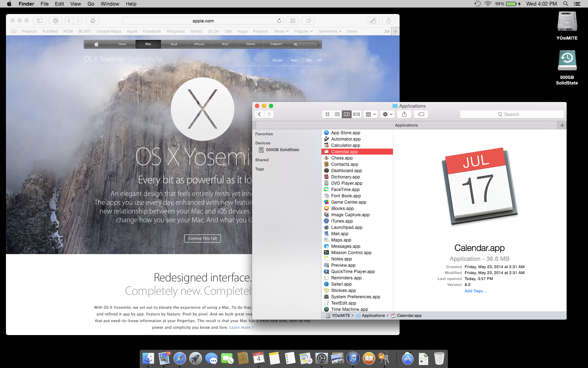This screenshot has width=588, height=368.
Task: Click Safari share toolbar button
Action: click(388, 21)
